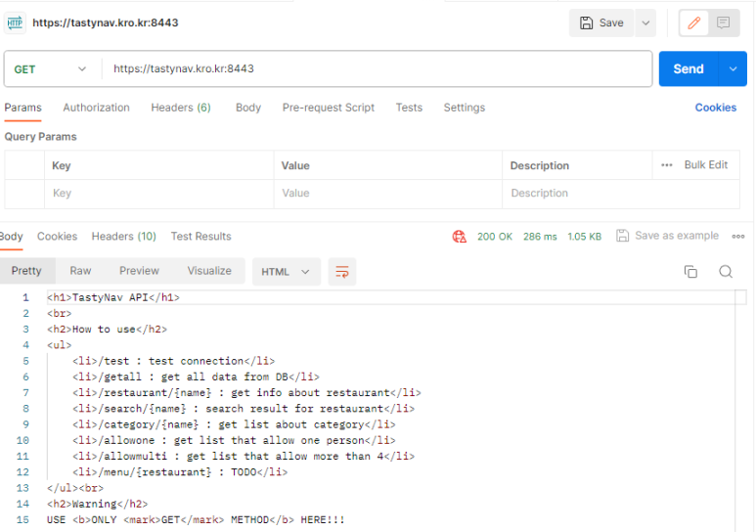Click the request URL input field
The image size is (756, 532).
[377, 68]
